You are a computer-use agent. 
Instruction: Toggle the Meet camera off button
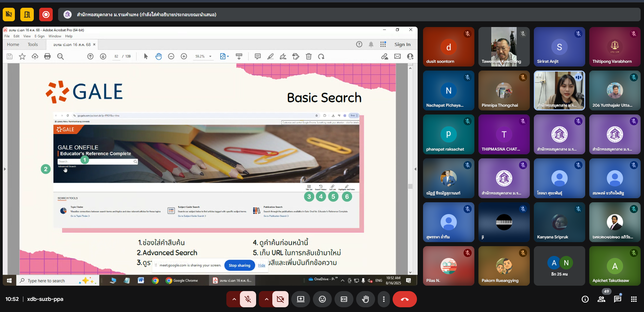[x=280, y=299]
